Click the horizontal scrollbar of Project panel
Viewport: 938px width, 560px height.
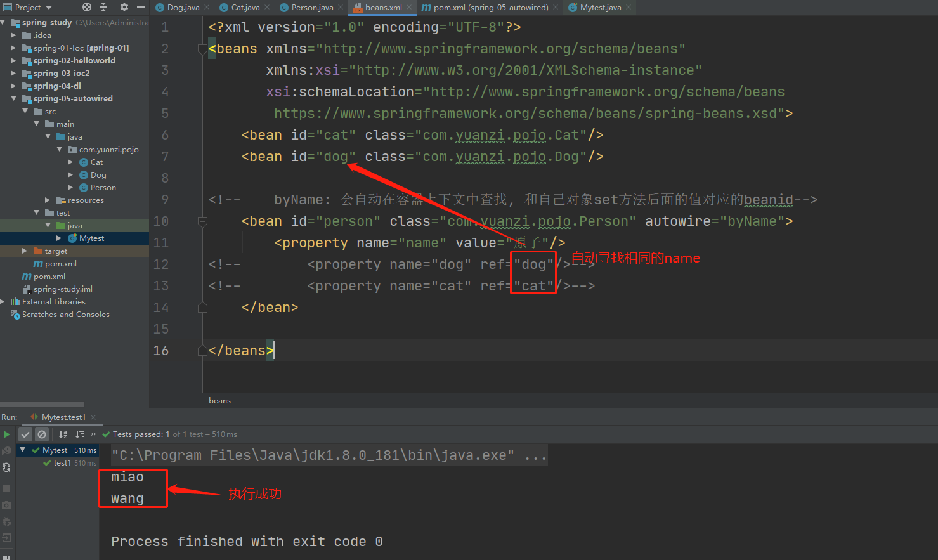[x=42, y=405]
